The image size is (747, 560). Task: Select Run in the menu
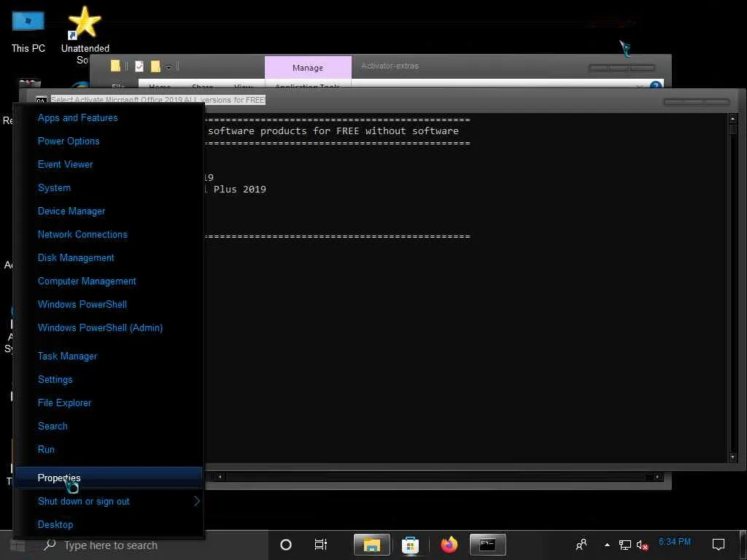point(46,449)
